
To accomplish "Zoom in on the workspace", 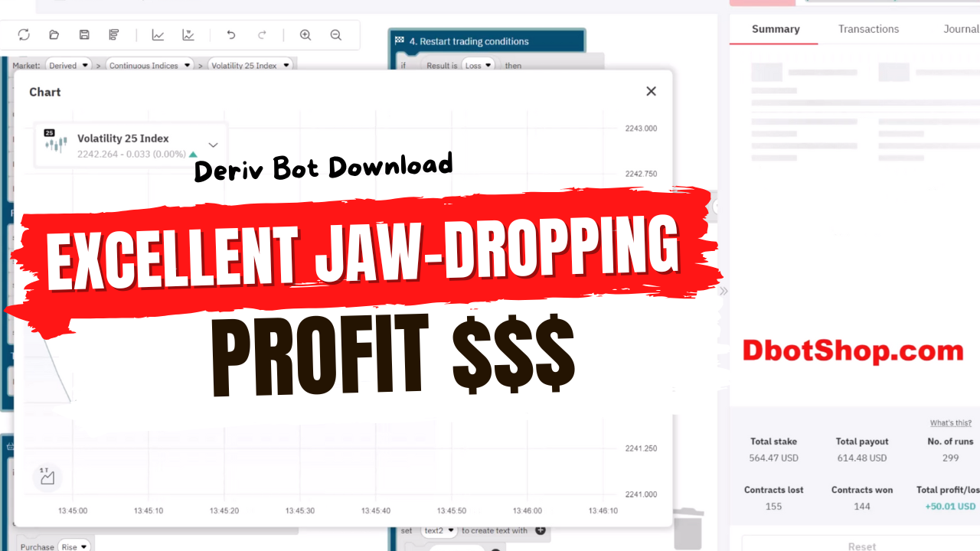I will point(305,34).
